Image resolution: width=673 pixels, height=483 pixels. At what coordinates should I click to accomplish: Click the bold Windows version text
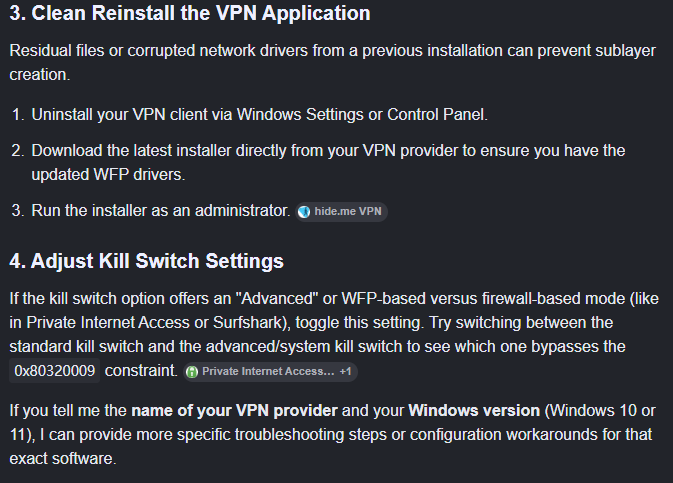[x=474, y=411]
